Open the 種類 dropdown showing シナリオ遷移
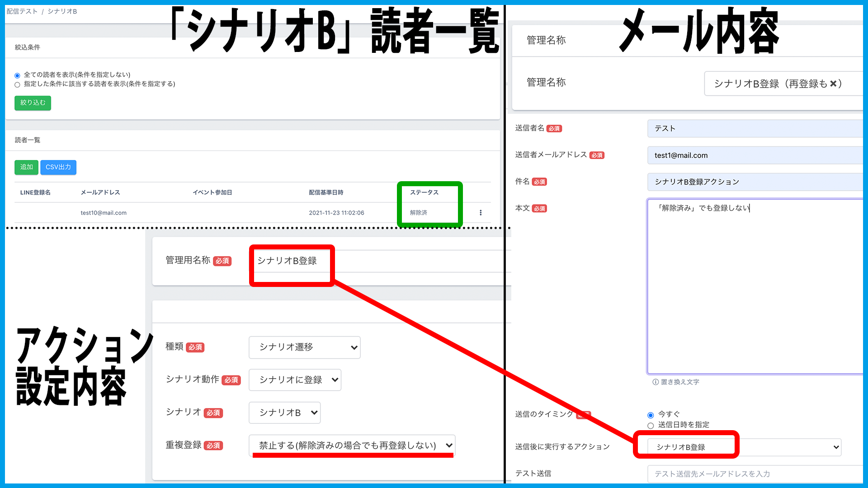The image size is (868, 488). click(304, 347)
